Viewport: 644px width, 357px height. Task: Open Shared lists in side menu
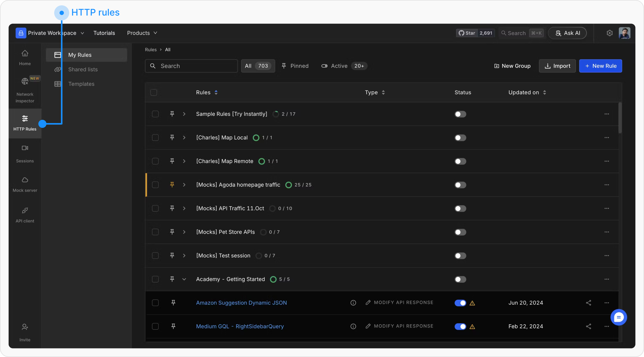83,69
